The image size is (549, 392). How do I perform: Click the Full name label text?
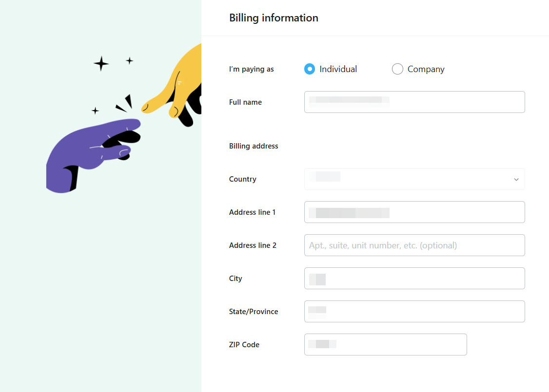pyautogui.click(x=245, y=102)
